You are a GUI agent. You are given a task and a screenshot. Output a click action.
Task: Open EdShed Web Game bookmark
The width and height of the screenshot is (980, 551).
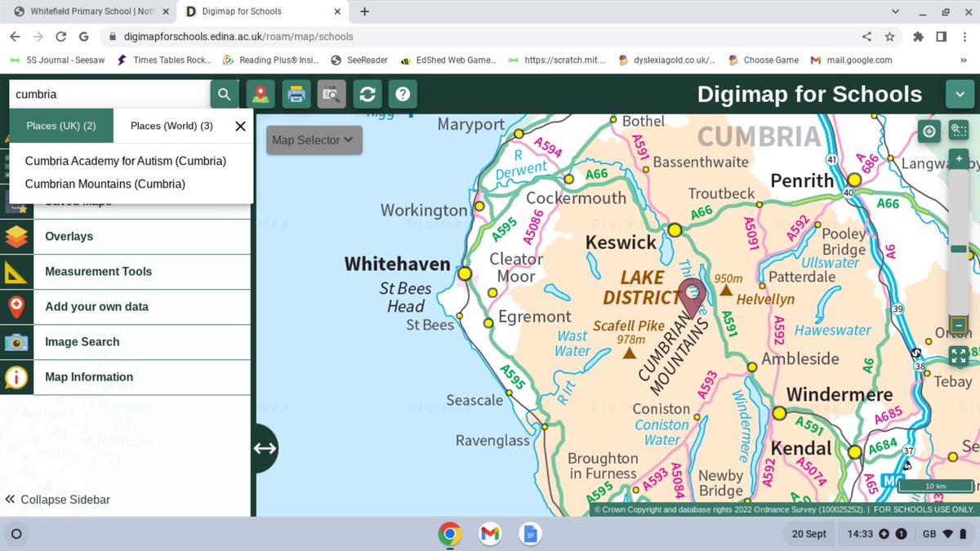pyautogui.click(x=448, y=60)
